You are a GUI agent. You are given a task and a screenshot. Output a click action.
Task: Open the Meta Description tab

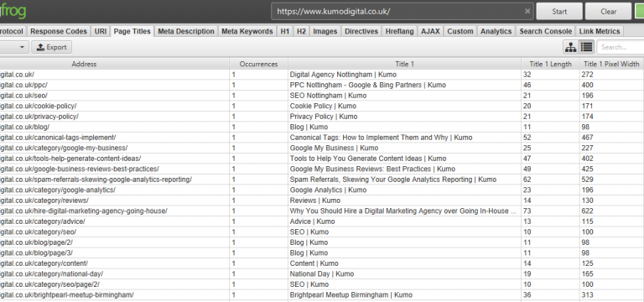[186, 31]
